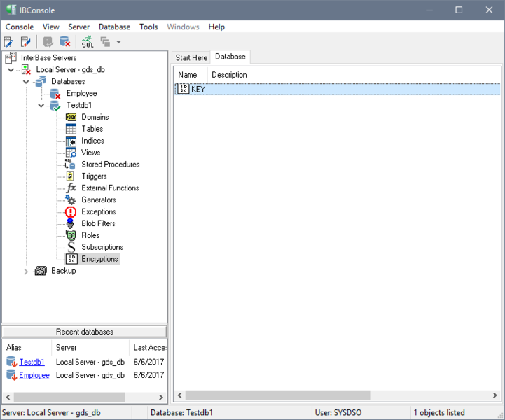Click the Triggers node icon
Screen dimensions: 505x420
point(70,176)
